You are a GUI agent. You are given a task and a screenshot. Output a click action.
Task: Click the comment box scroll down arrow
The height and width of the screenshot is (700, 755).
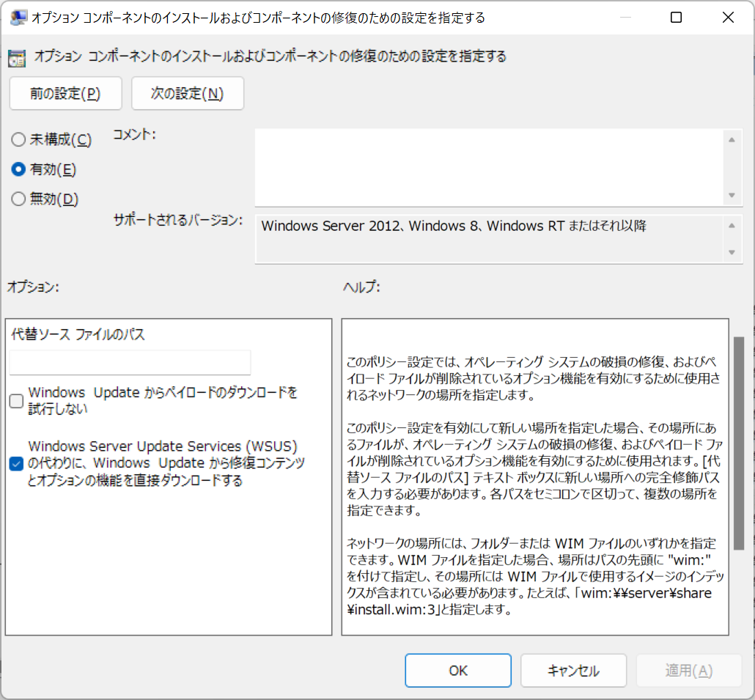coord(732,195)
